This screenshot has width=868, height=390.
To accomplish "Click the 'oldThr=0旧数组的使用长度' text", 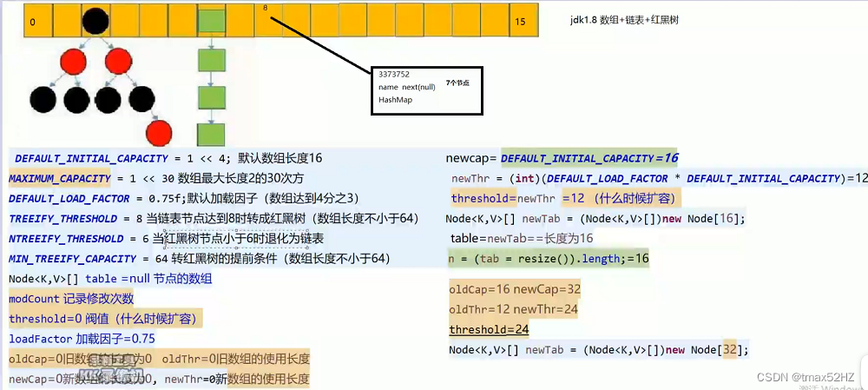I will pyautogui.click(x=236, y=359).
